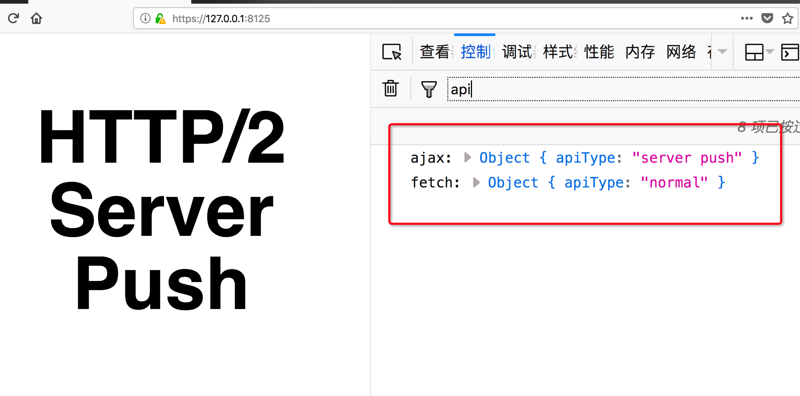Switch to the 控制 (Console) tab
The width and height of the screenshot is (800, 396).
476,52
